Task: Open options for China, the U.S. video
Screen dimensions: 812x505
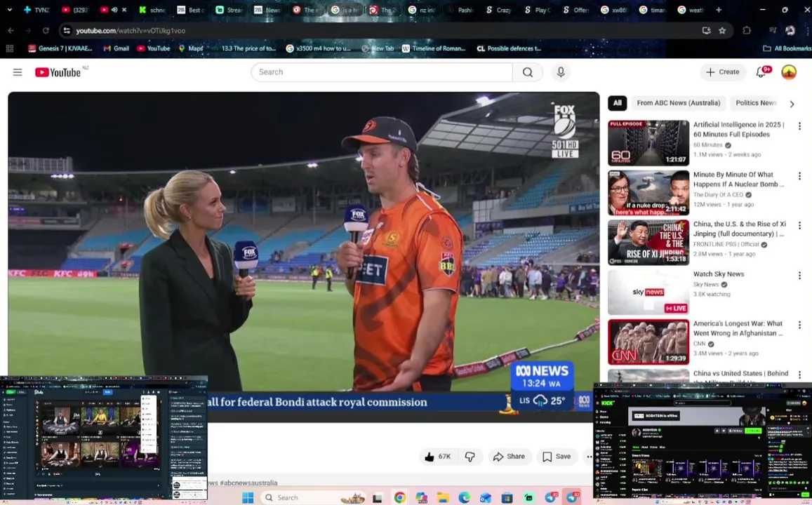Action: coord(799,226)
